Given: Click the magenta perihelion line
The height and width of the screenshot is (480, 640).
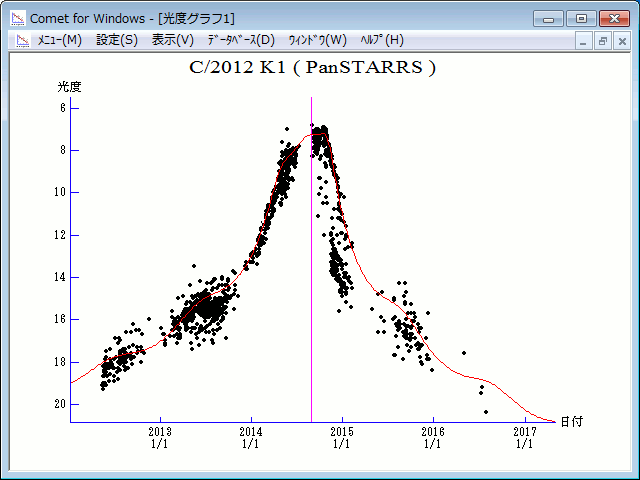Looking at the screenshot, I should [311, 260].
